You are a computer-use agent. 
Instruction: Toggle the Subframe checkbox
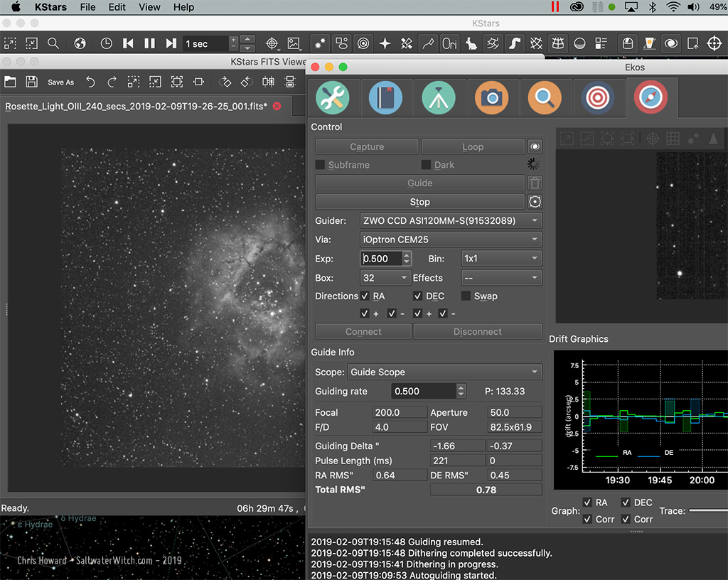320,165
